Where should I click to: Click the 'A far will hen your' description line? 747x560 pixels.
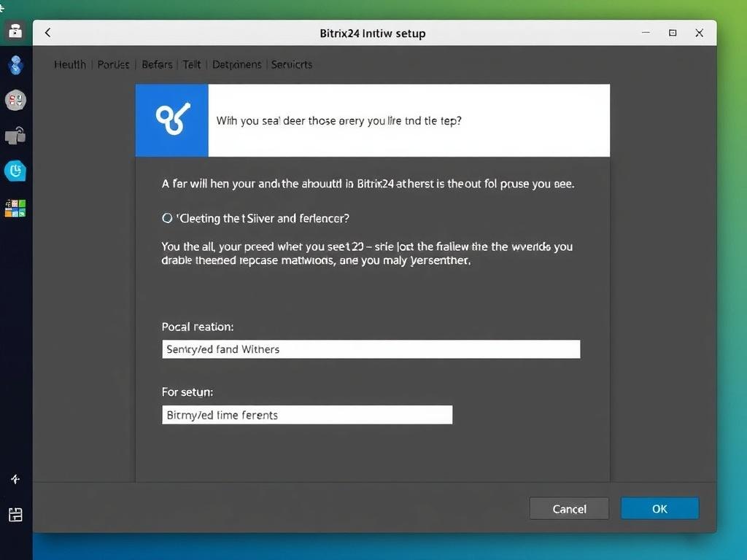click(x=368, y=183)
